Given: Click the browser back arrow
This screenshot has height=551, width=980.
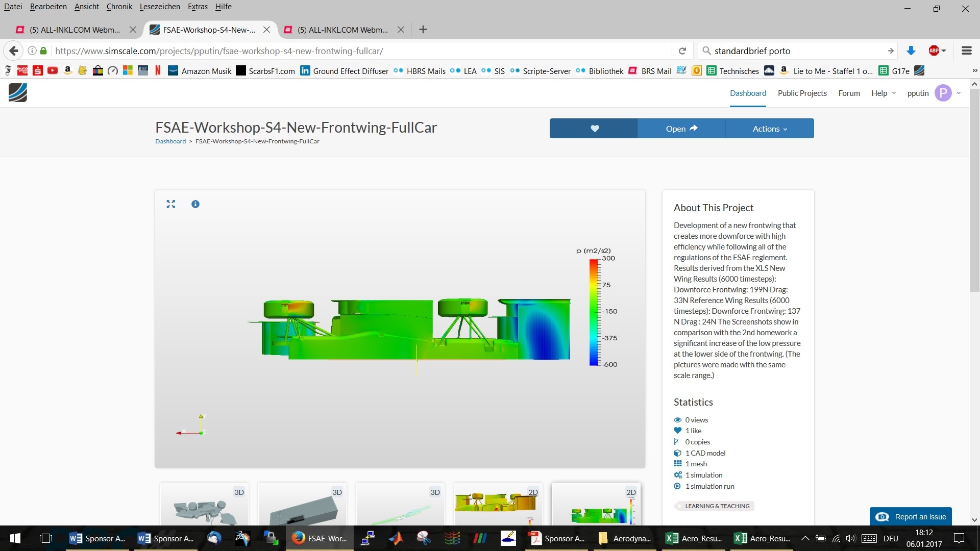Looking at the screenshot, I should pos(14,51).
